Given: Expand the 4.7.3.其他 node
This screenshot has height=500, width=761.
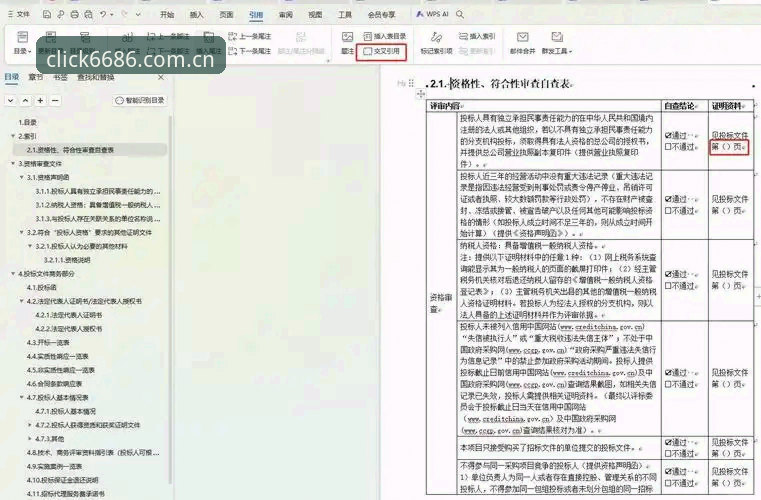Looking at the screenshot, I should pyautogui.click(x=30, y=439).
